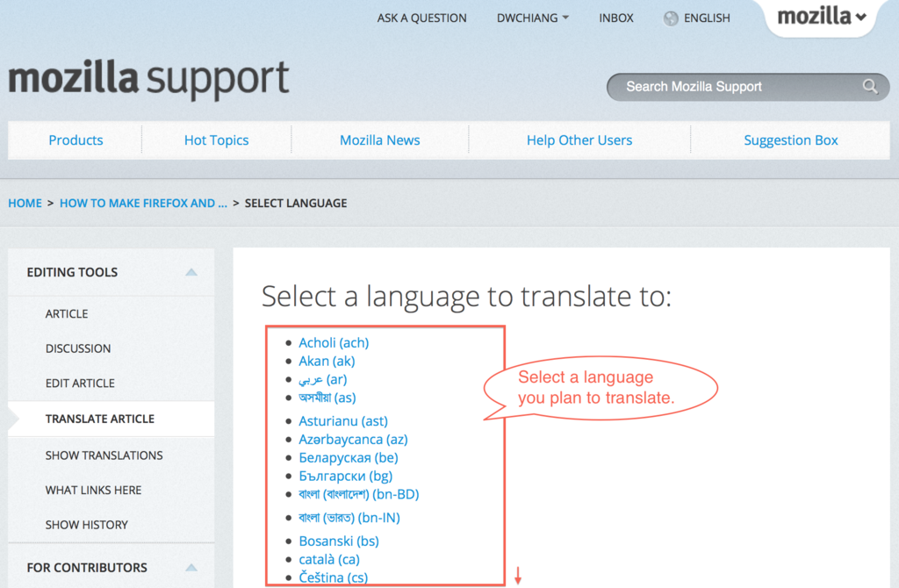Collapse the Editing Tools section
The height and width of the screenshot is (588, 899).
click(191, 272)
